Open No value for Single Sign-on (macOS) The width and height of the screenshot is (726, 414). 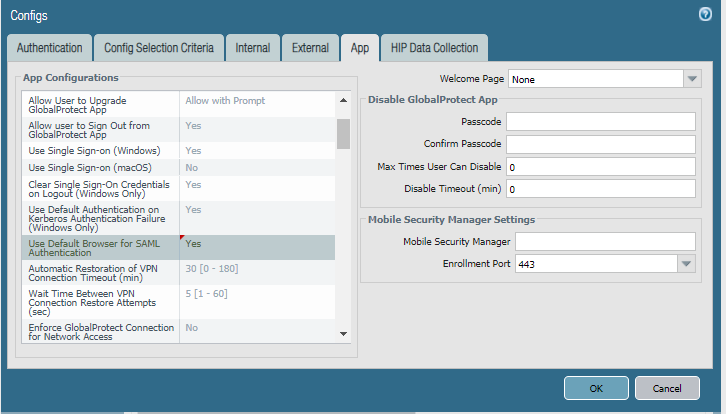[x=257, y=168]
